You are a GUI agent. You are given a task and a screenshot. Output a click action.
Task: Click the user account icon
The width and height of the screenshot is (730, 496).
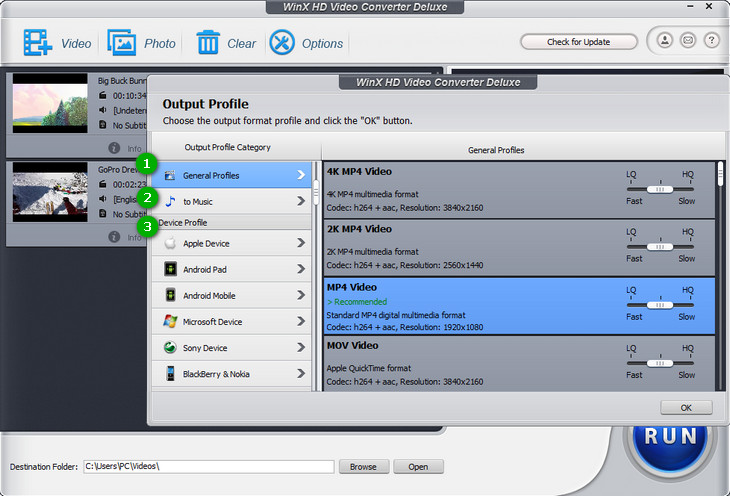665,41
